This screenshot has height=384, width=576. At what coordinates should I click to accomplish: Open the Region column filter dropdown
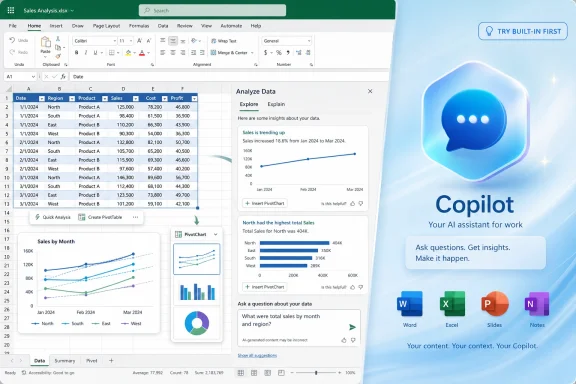pos(72,98)
